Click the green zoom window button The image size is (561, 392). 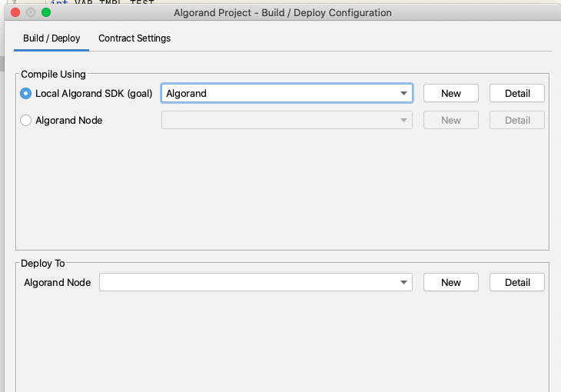point(46,12)
